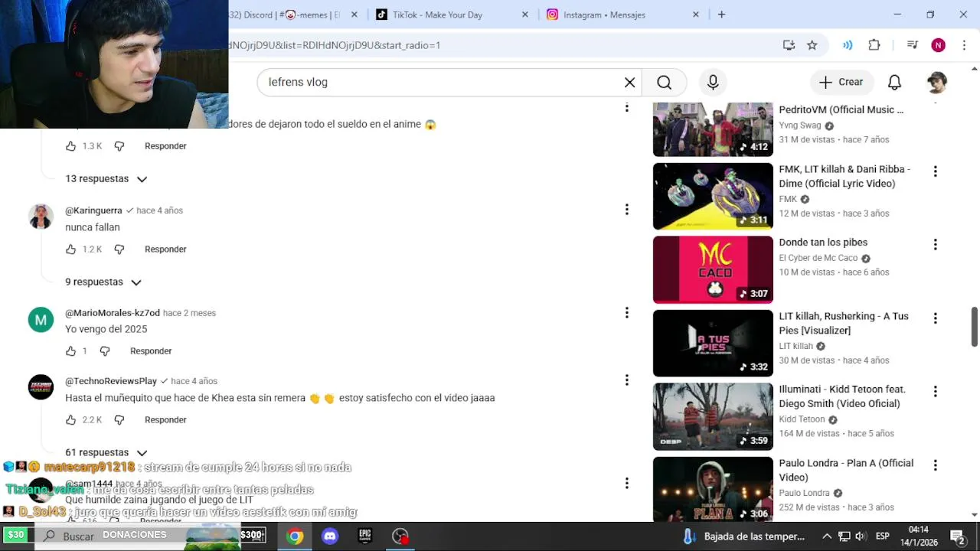The width and height of the screenshot is (980, 551).
Task: Open options for Illuminati Kidd Tetoon video
Action: click(935, 392)
